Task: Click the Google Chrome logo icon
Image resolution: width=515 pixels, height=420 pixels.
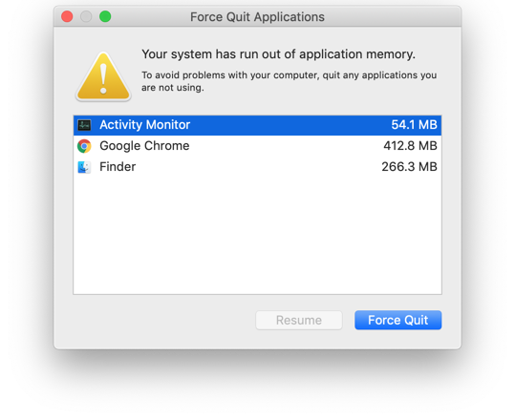Action: [84, 146]
